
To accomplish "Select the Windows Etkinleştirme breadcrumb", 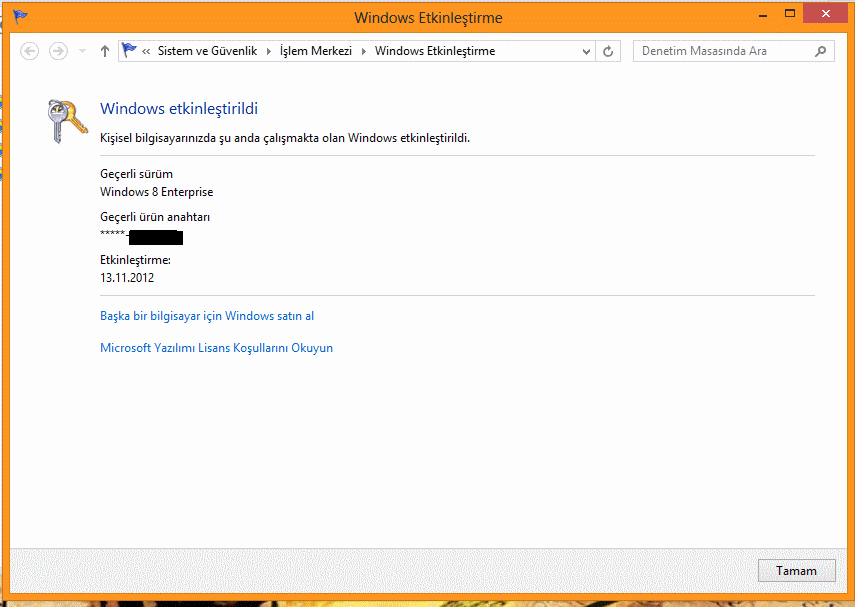I will tap(435, 51).
